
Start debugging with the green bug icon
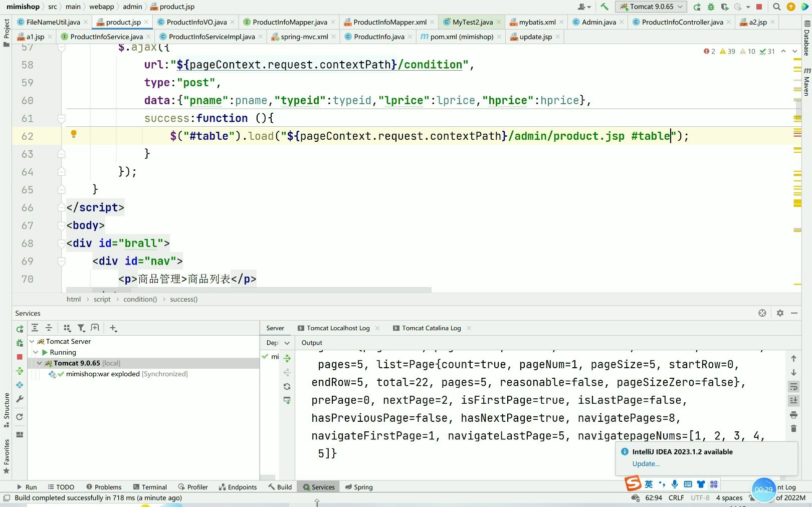(711, 7)
